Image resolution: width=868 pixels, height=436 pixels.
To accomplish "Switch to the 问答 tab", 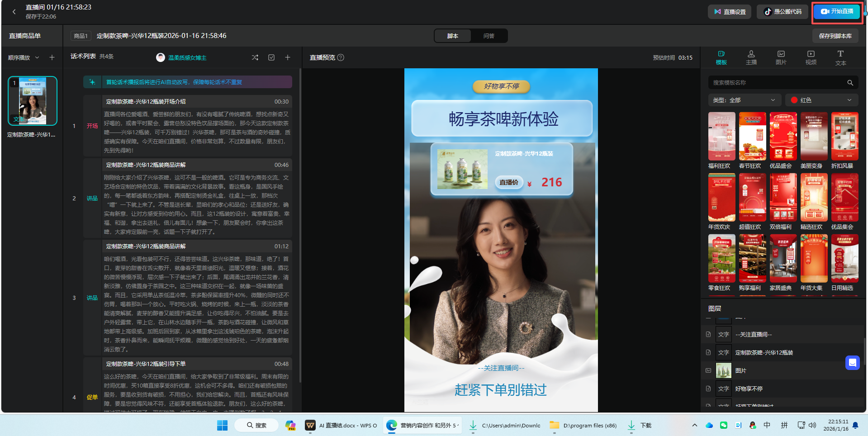I will coord(489,35).
